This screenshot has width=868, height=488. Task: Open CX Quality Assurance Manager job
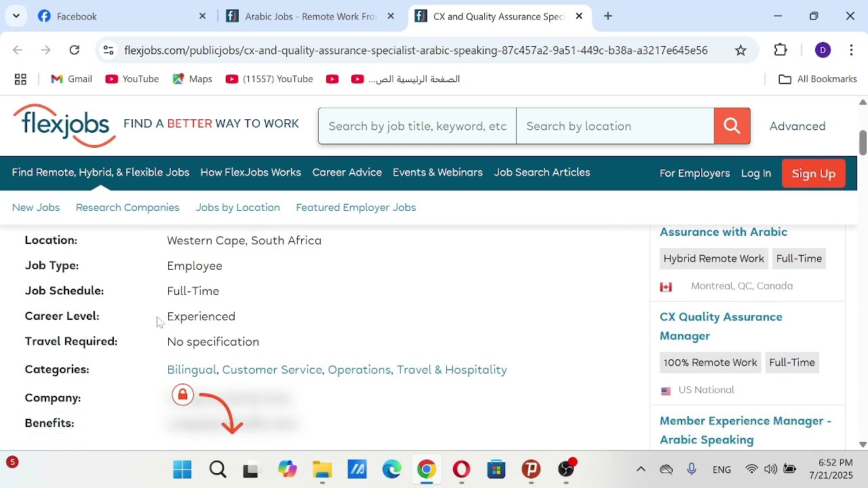click(721, 326)
